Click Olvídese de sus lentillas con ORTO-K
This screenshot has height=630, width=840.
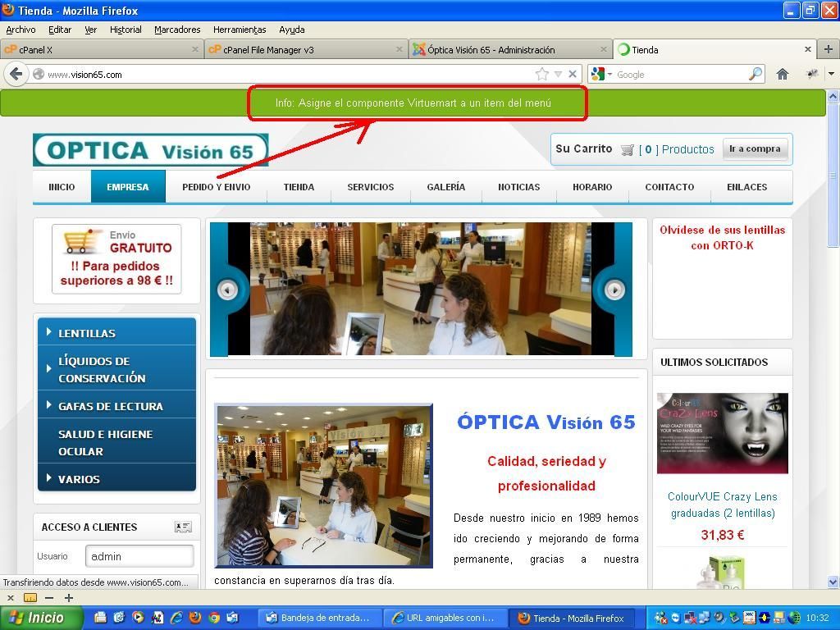click(x=722, y=238)
